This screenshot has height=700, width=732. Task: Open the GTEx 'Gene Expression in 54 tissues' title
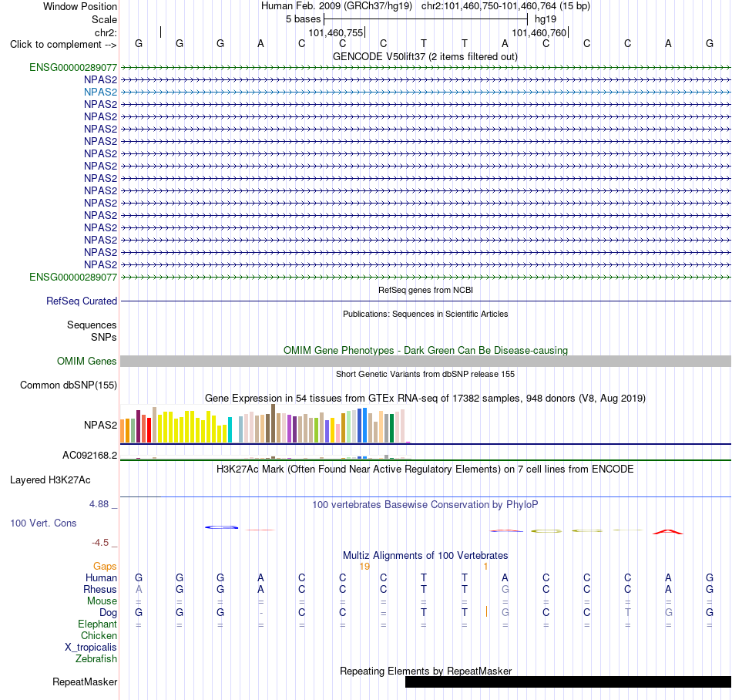coord(425,399)
